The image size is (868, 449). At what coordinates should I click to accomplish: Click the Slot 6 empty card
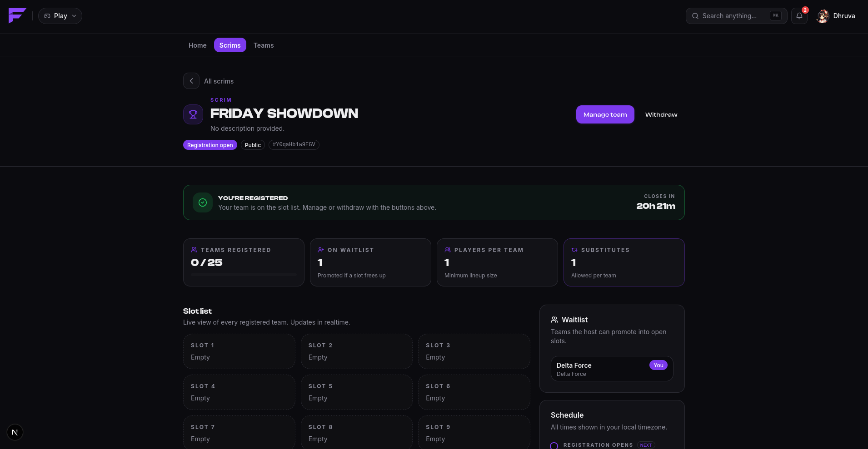pyautogui.click(x=474, y=392)
